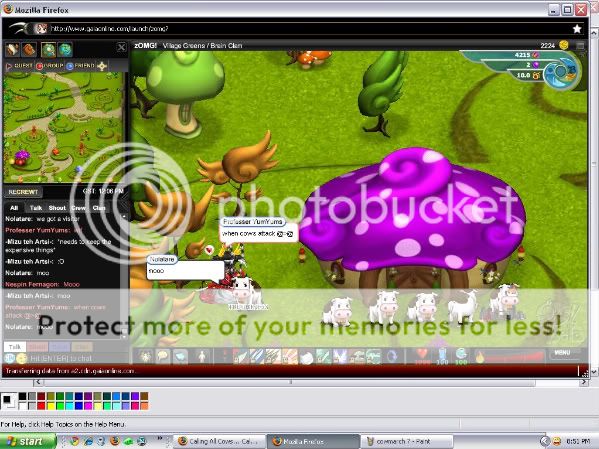Screen dimensions: 599x449
Task: Open the MENU button in game bar
Action: [x=562, y=352]
